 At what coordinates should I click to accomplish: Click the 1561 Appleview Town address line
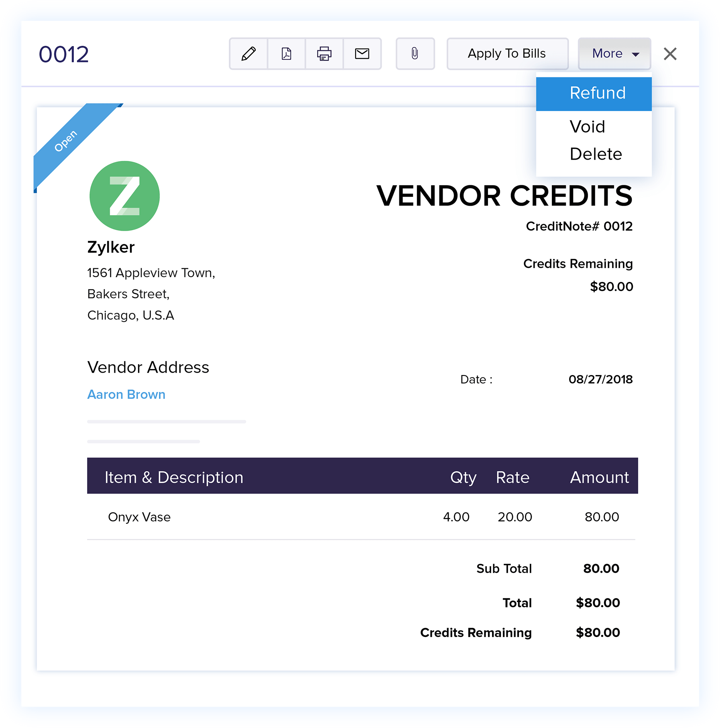pyautogui.click(x=151, y=273)
